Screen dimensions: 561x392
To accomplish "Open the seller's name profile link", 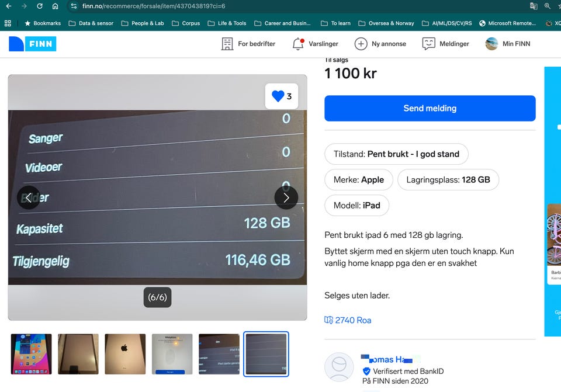I will click(x=387, y=359).
